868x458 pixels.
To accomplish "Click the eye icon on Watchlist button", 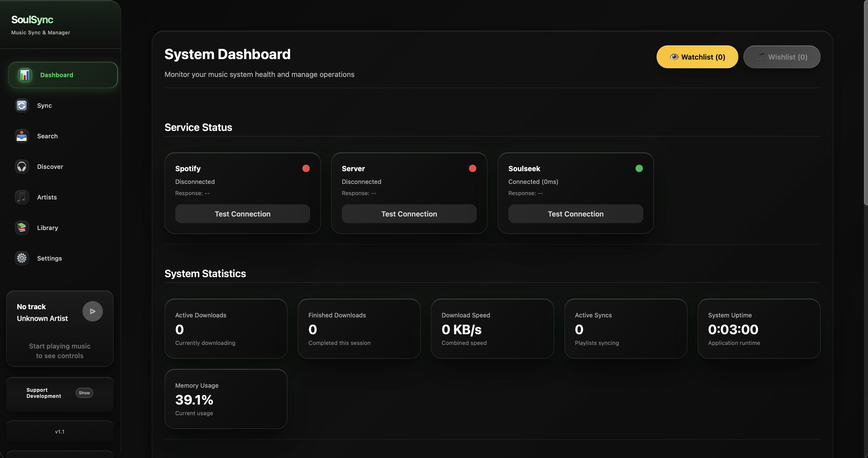I will [674, 57].
